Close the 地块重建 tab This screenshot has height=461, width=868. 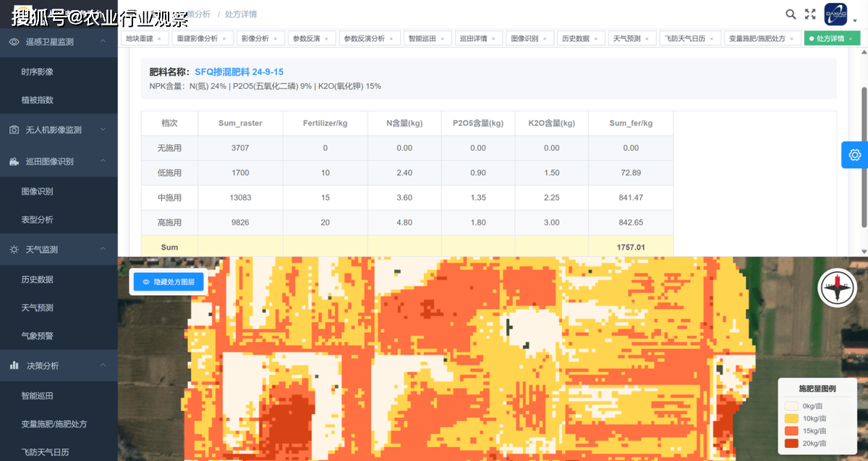pyautogui.click(x=159, y=38)
